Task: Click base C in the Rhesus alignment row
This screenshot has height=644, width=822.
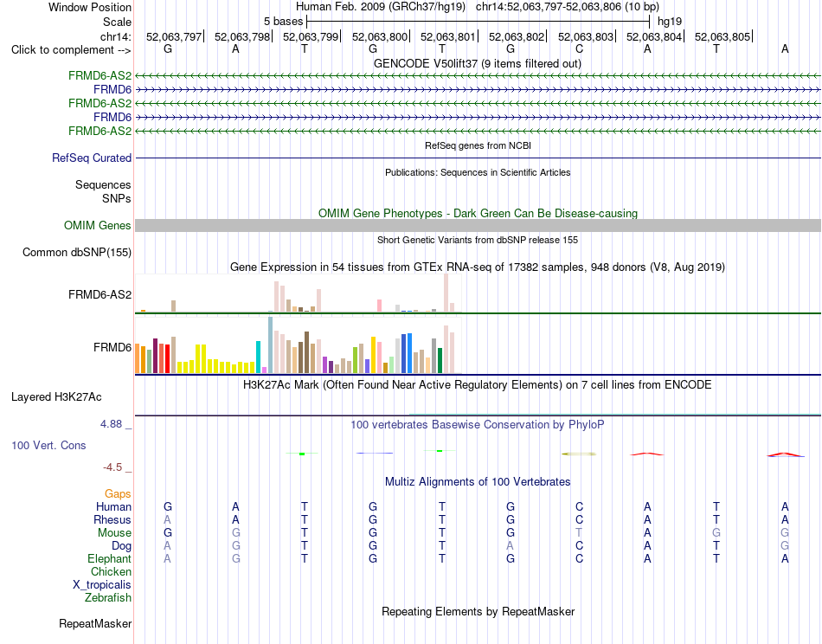Action: [579, 519]
